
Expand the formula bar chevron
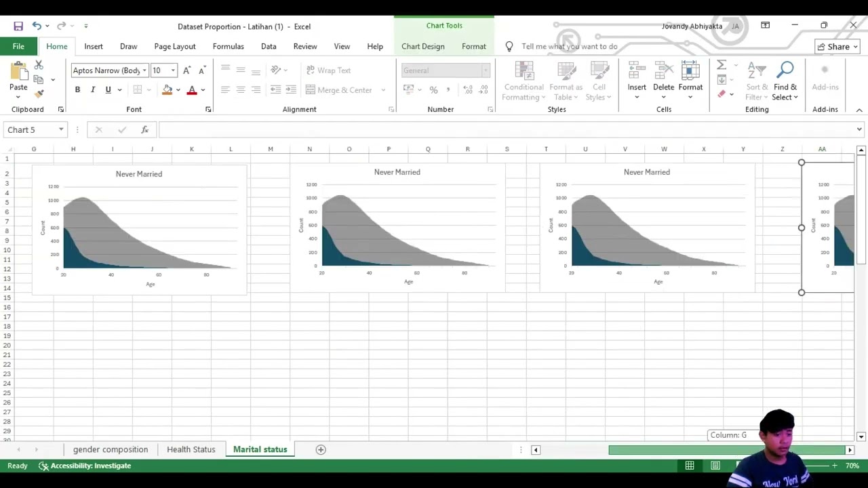click(859, 129)
